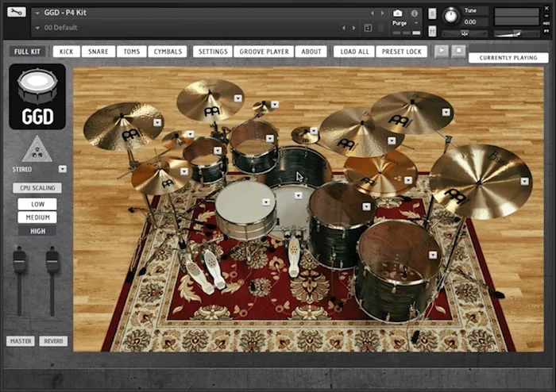Expand the 00 Default preset arrow

coord(37,28)
